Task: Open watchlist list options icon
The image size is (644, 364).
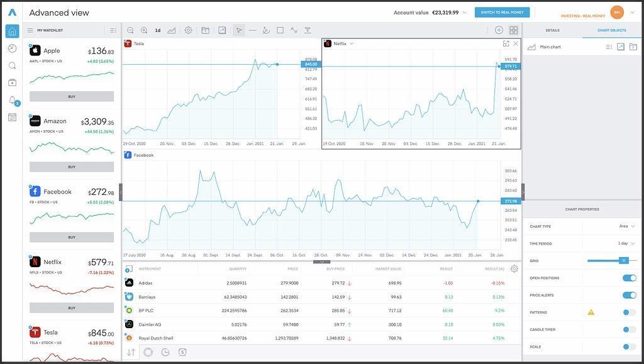Action: 113,30
